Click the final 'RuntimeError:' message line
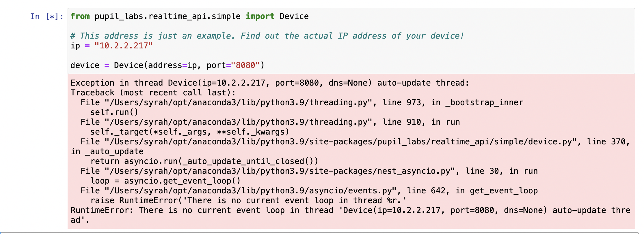Viewport: 644px width, 234px height. 351,215
